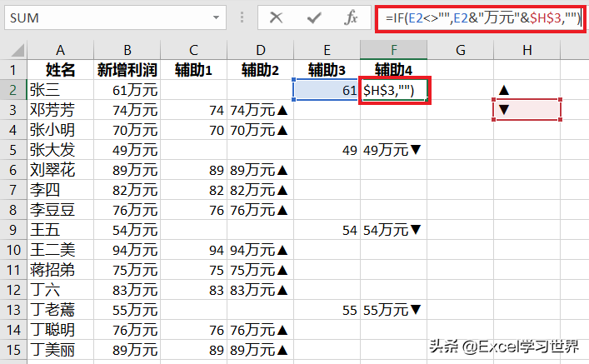Click cell C4 showing 70
The height and width of the screenshot is (364, 589).
[193, 130]
